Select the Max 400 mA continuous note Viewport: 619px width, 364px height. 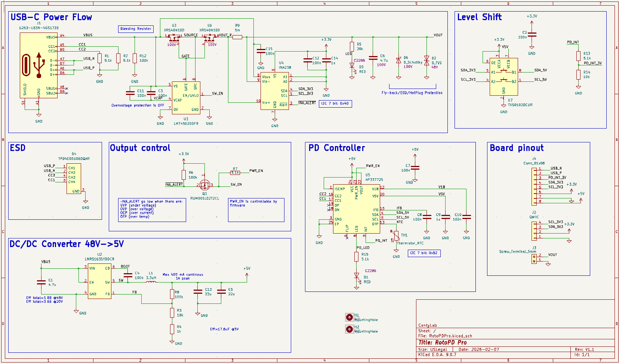click(x=183, y=276)
